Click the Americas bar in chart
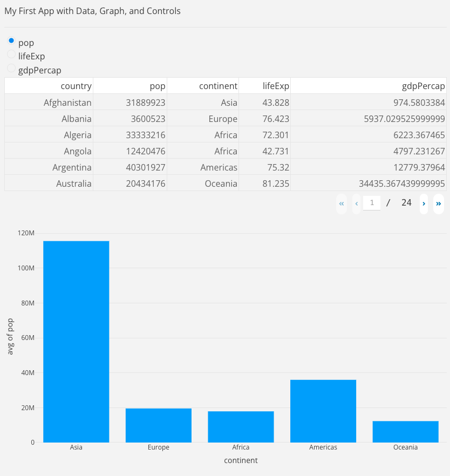The height and width of the screenshot is (476, 450). click(323, 411)
